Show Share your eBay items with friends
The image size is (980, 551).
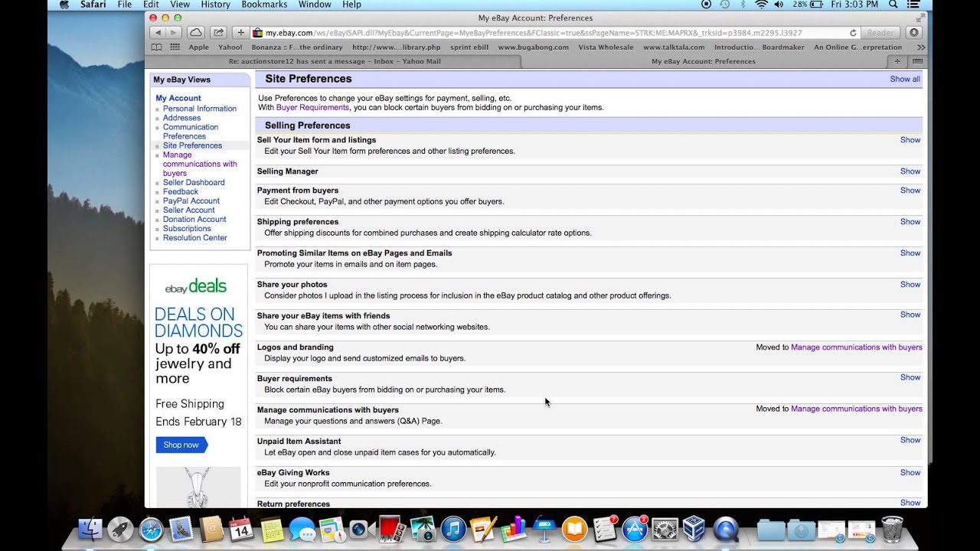910,315
